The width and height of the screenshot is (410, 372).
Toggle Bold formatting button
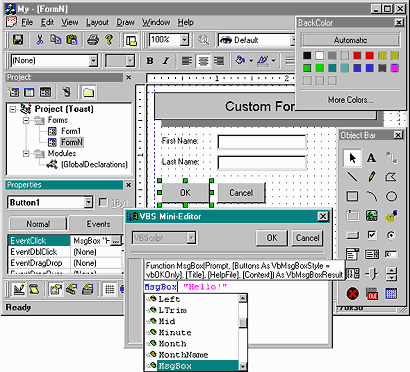pos(150,61)
